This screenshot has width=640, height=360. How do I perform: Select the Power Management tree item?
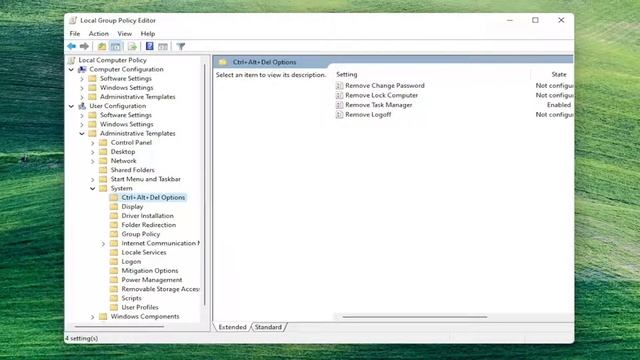[152, 280]
